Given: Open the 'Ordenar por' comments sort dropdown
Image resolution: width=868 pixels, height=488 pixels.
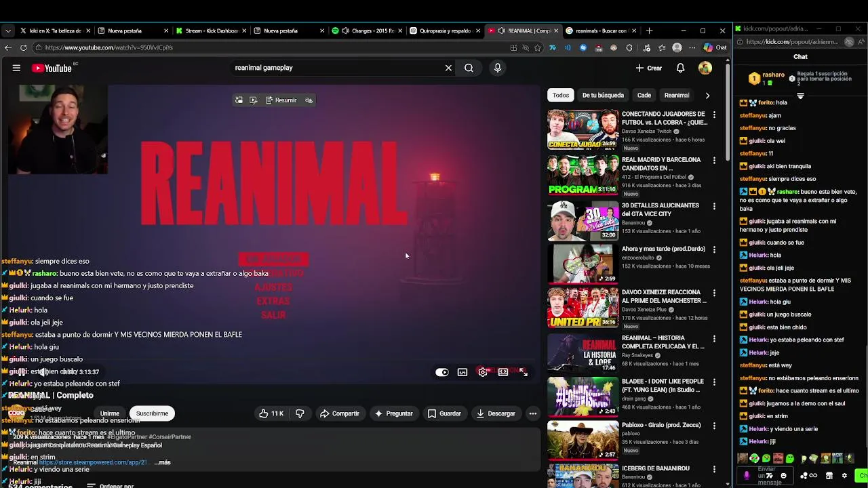Looking at the screenshot, I should pos(110,485).
